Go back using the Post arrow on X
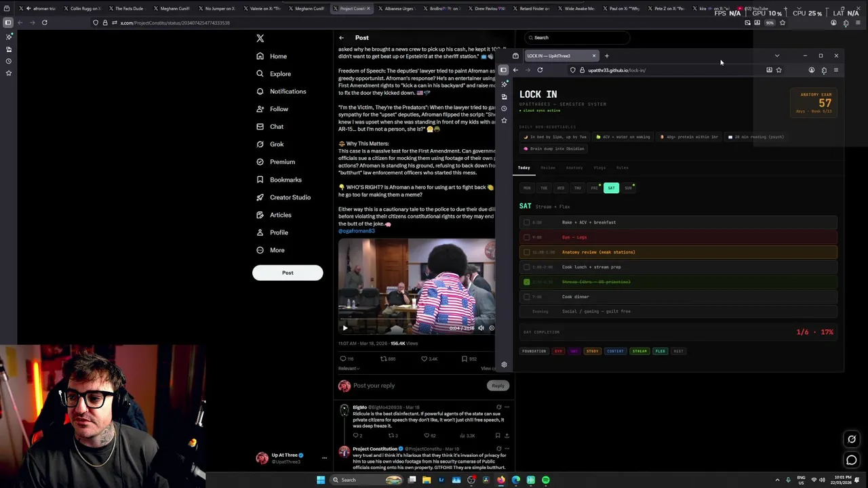The image size is (868, 488). [x=342, y=38]
